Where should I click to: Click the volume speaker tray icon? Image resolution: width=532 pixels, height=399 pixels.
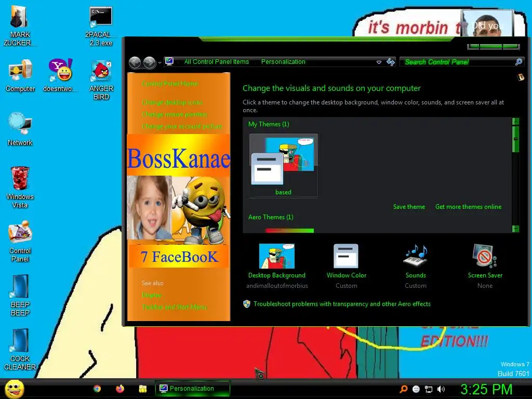click(441, 389)
